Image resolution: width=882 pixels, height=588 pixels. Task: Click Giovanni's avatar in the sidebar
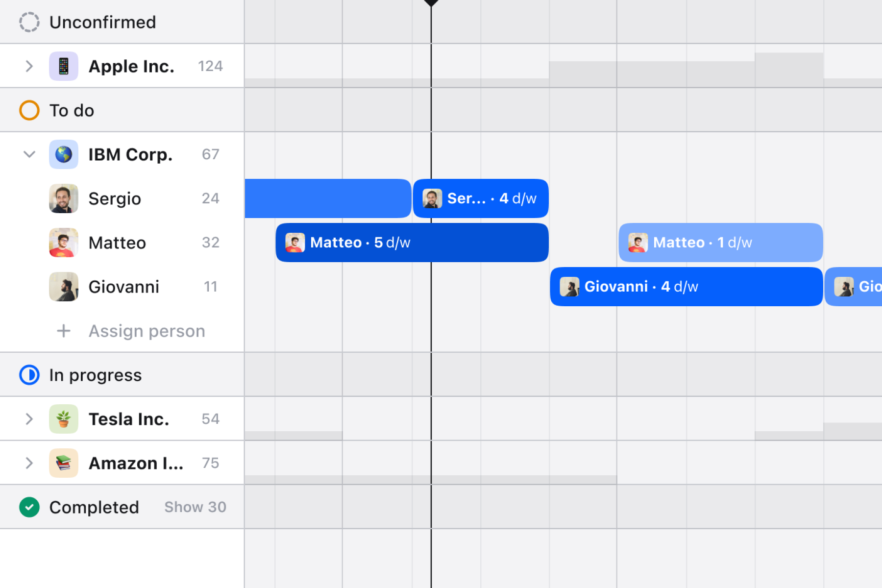(64, 287)
